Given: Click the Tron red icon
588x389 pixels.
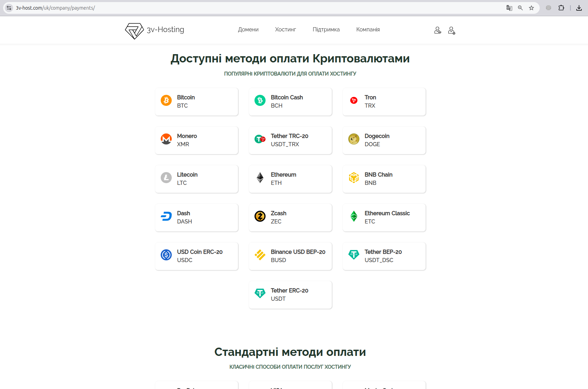Looking at the screenshot, I should click(354, 100).
